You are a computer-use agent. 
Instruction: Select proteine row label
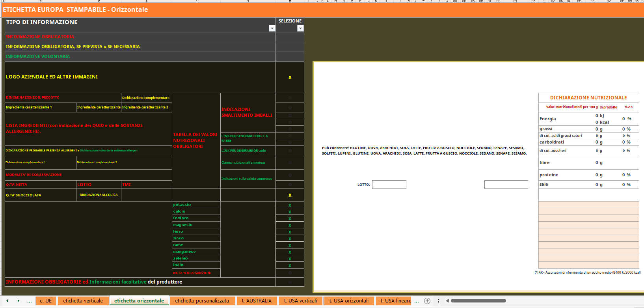(549, 175)
